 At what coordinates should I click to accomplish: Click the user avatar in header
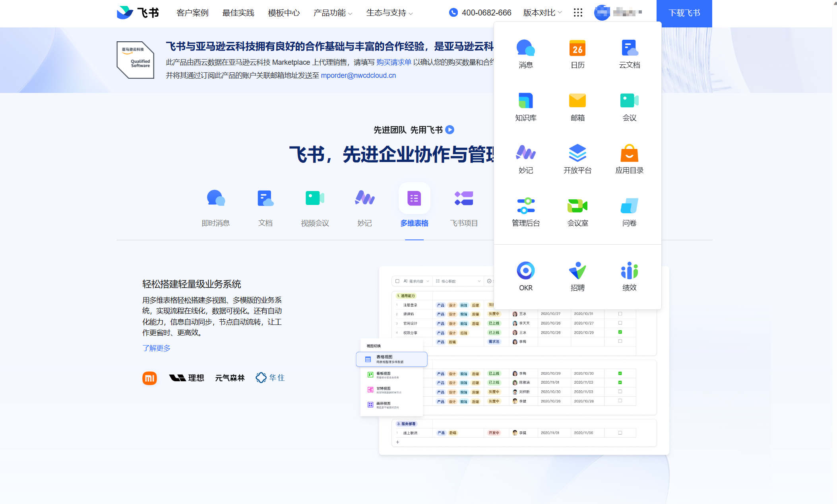[602, 13]
